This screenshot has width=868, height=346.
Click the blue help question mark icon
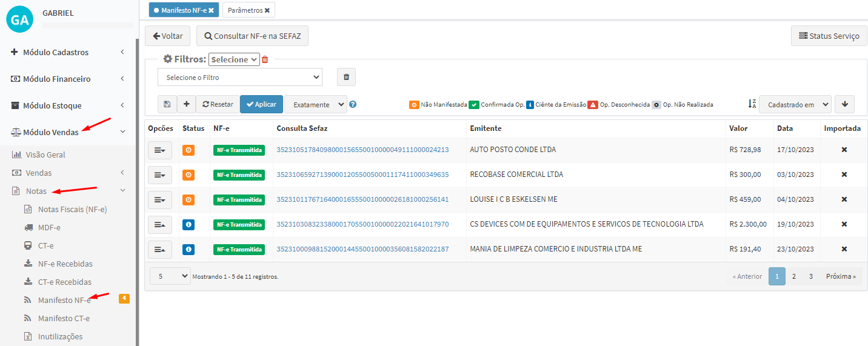[353, 104]
